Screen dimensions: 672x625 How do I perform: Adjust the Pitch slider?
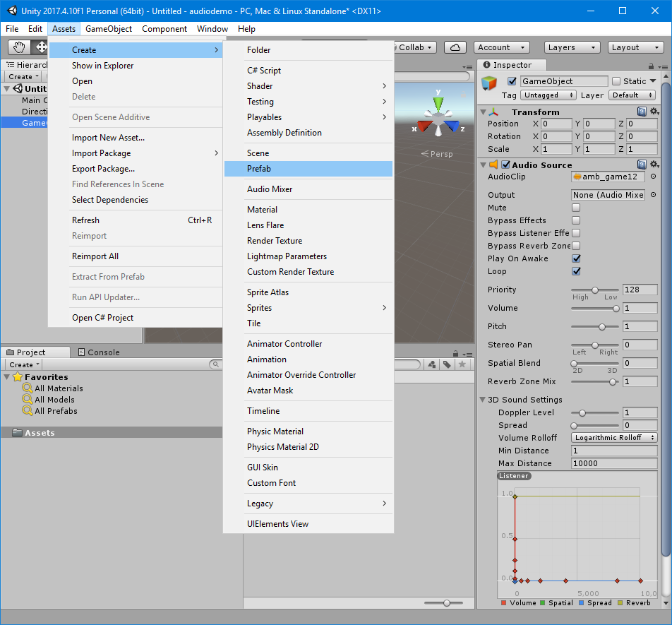595,327
